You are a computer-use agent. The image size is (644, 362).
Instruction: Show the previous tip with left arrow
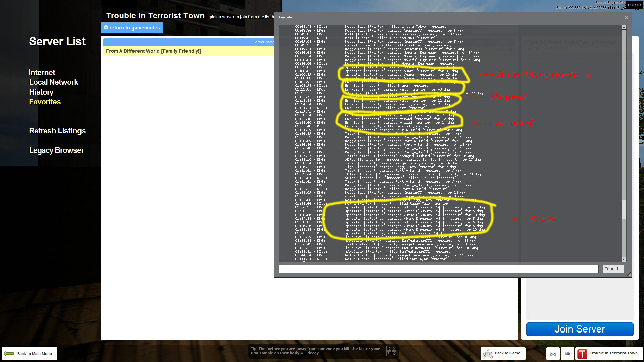(x=389, y=348)
